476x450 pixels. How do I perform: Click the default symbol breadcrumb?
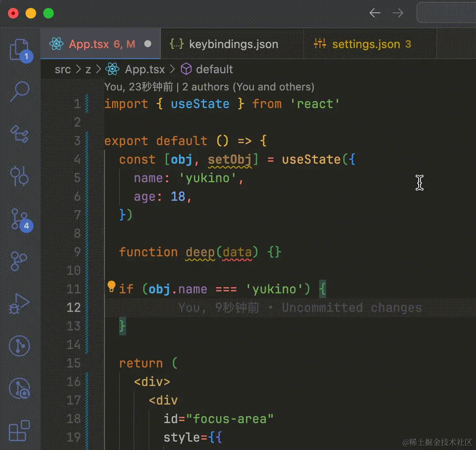(x=214, y=69)
